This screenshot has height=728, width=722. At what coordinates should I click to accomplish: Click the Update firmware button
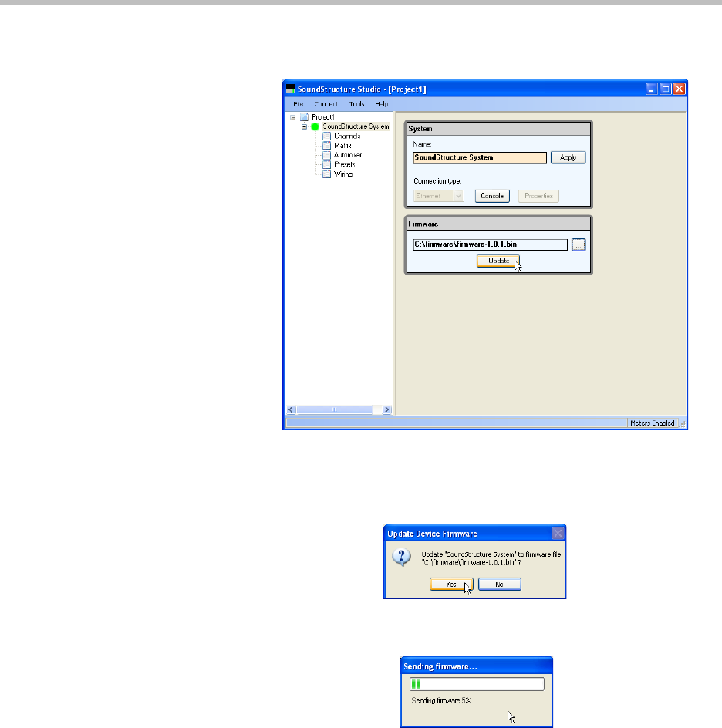[x=498, y=261]
